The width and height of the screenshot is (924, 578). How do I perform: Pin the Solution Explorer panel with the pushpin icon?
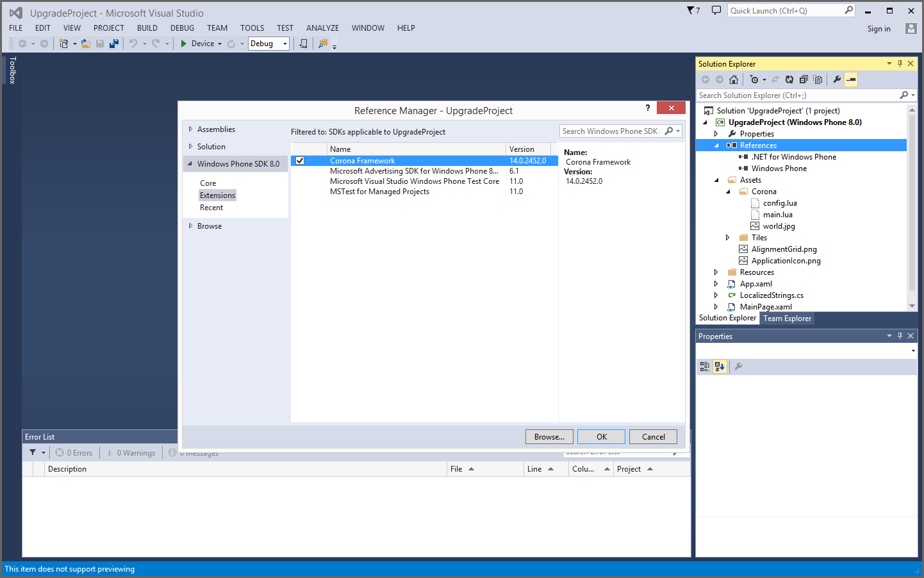pos(900,63)
